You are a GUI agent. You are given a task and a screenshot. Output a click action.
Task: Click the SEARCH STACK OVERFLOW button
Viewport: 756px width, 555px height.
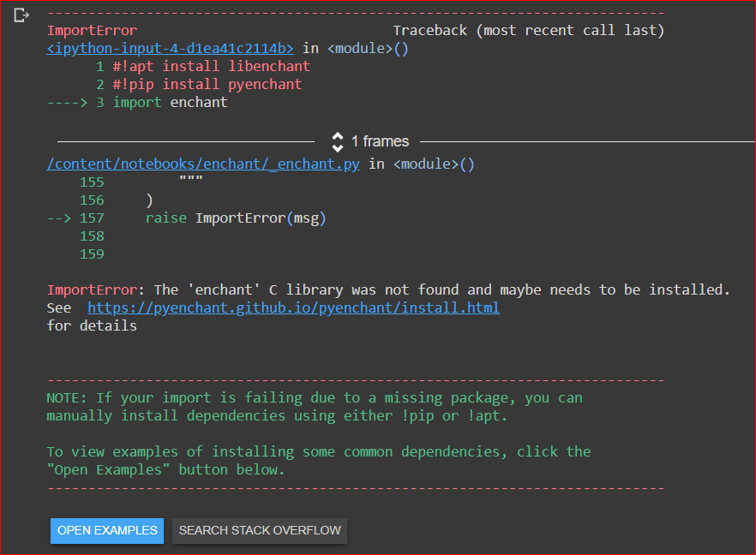260,530
